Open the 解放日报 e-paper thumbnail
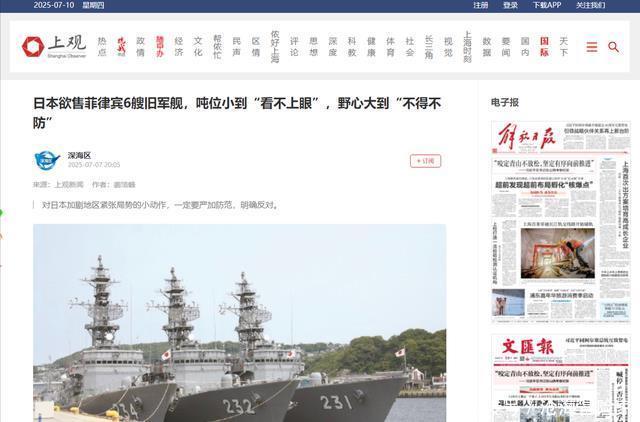 click(x=561, y=222)
